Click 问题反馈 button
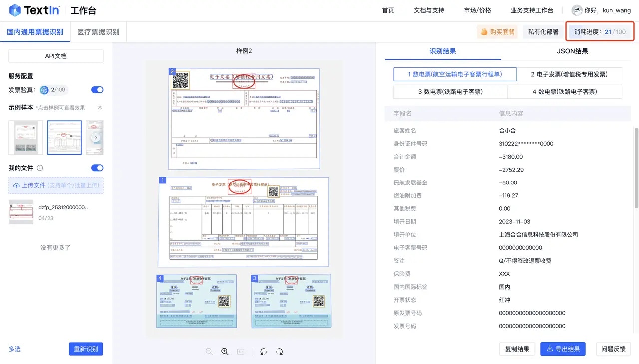The image size is (639, 364). [x=613, y=349]
